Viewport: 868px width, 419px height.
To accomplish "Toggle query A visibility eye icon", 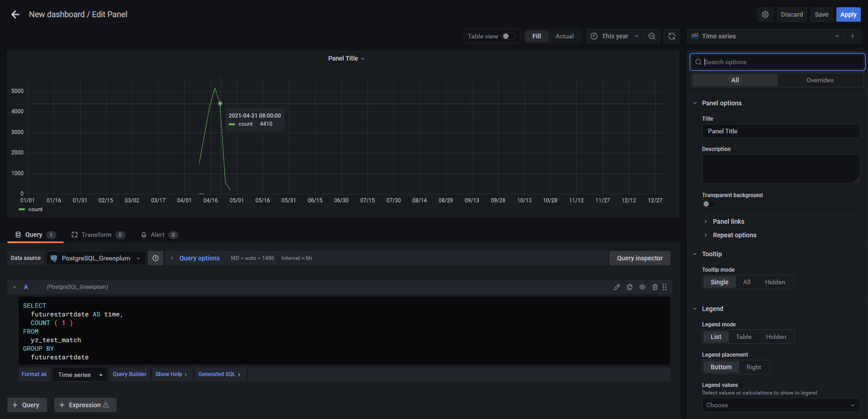I will click(642, 287).
